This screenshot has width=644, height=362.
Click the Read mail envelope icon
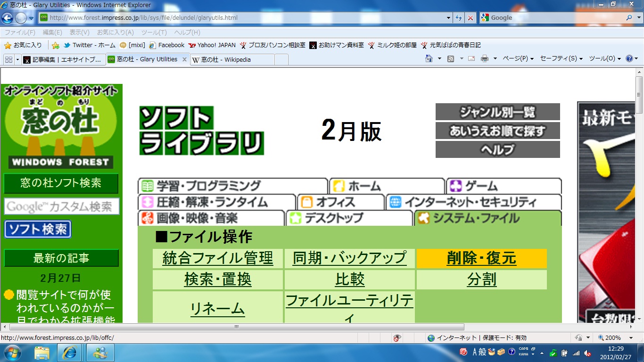click(x=471, y=59)
